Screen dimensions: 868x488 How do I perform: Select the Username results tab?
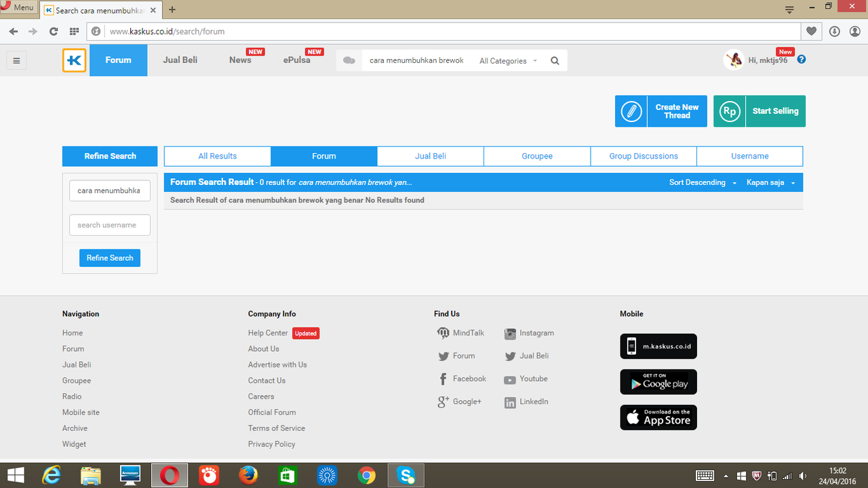pos(750,156)
